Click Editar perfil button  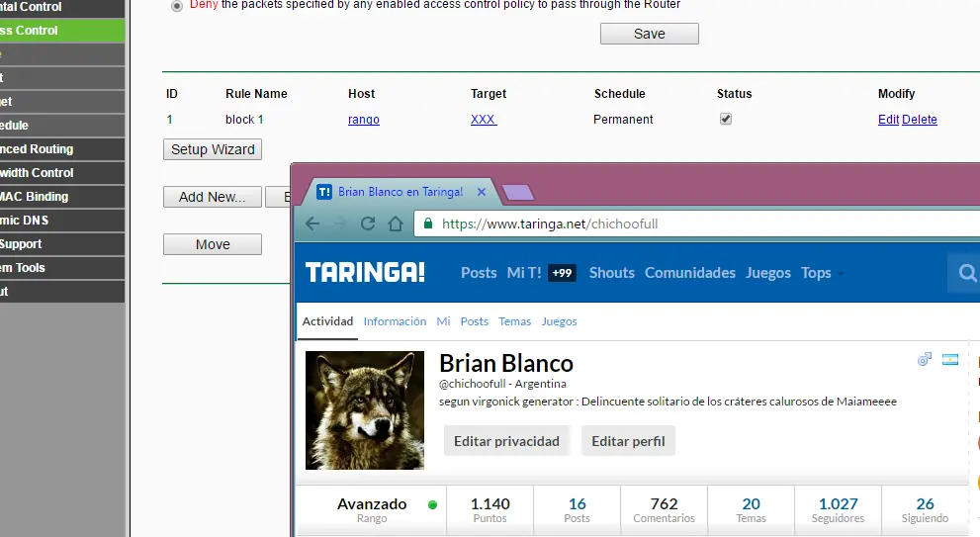628,441
